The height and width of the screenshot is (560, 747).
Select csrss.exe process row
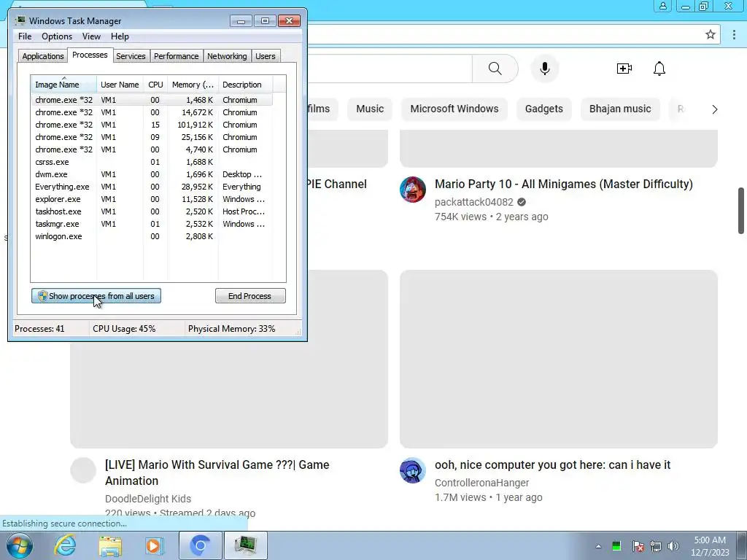coord(152,162)
